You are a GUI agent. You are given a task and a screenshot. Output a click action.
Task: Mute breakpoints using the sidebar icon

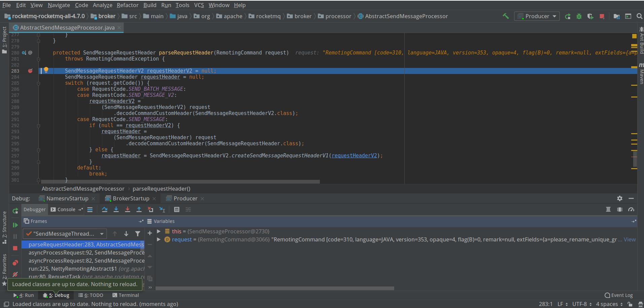point(15,274)
